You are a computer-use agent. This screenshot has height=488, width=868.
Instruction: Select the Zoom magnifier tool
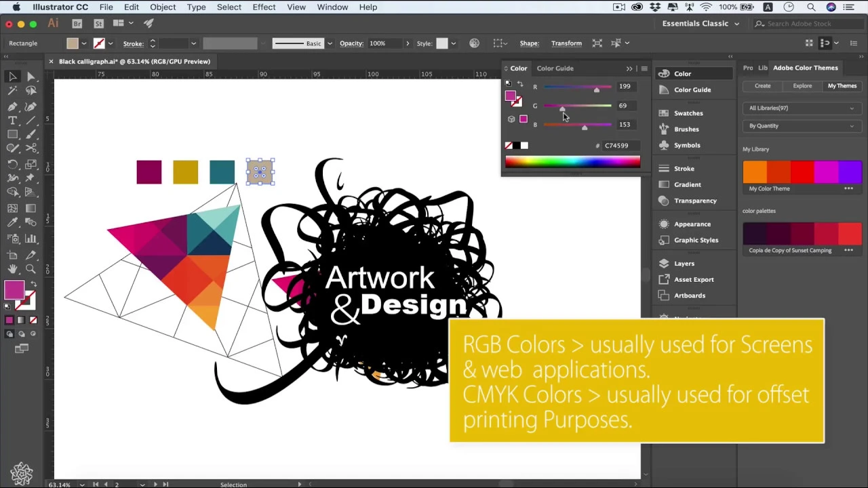31,269
